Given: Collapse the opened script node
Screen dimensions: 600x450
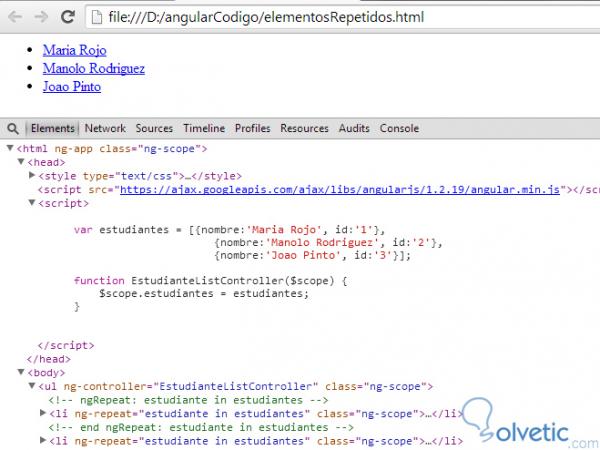Looking at the screenshot, I should [x=33, y=203].
